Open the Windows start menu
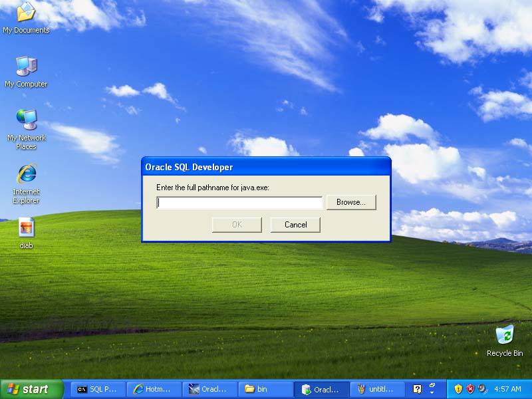The image size is (532, 399). pos(32,389)
